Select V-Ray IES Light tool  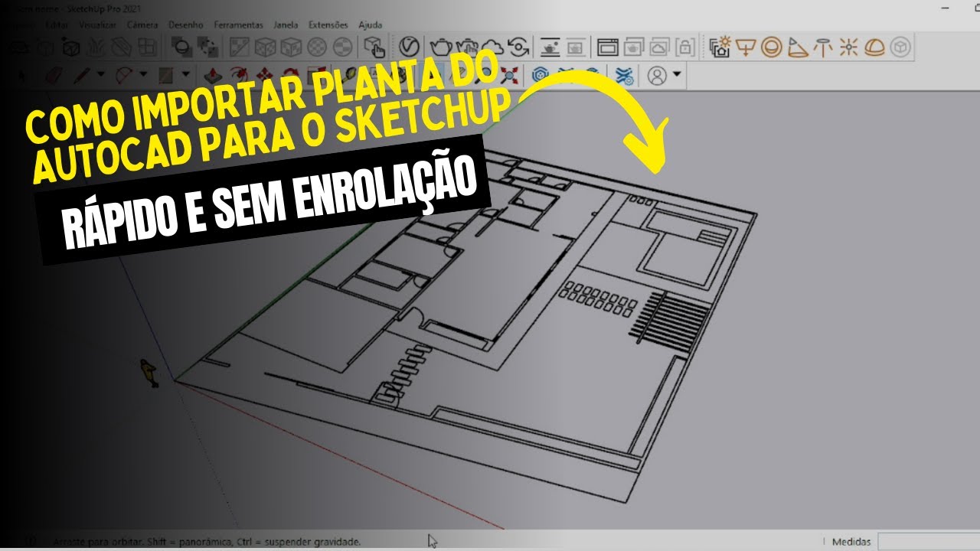coord(823,47)
